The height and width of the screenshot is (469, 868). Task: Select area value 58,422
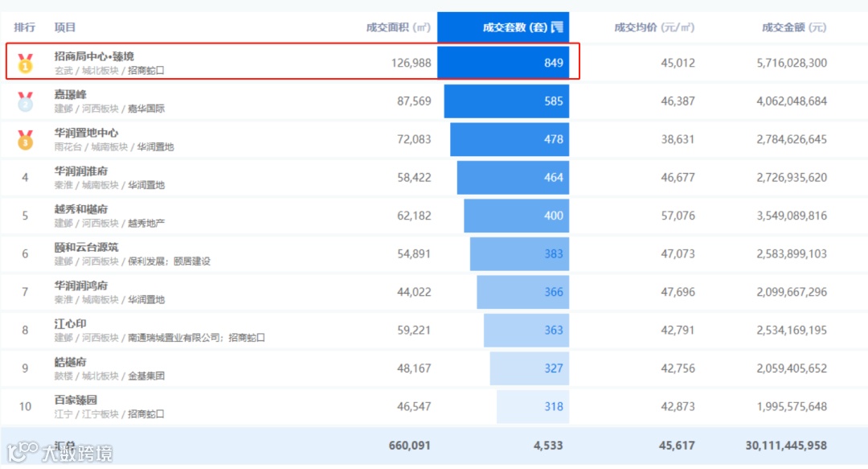click(x=414, y=178)
